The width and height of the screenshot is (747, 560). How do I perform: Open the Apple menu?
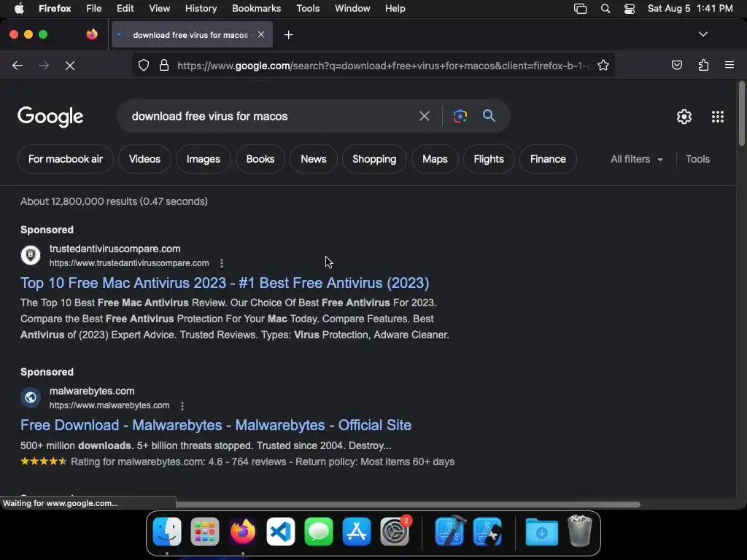point(19,9)
